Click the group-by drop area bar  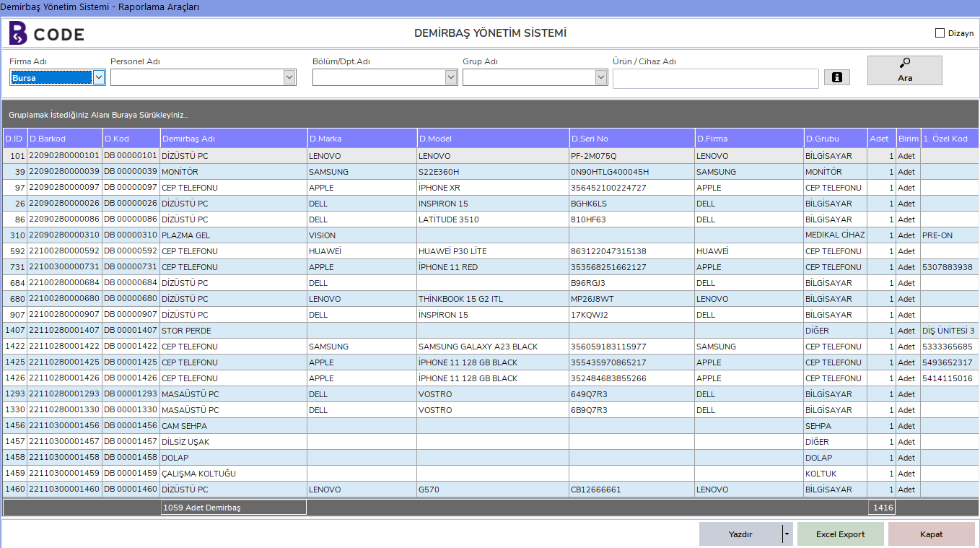tap(491, 114)
